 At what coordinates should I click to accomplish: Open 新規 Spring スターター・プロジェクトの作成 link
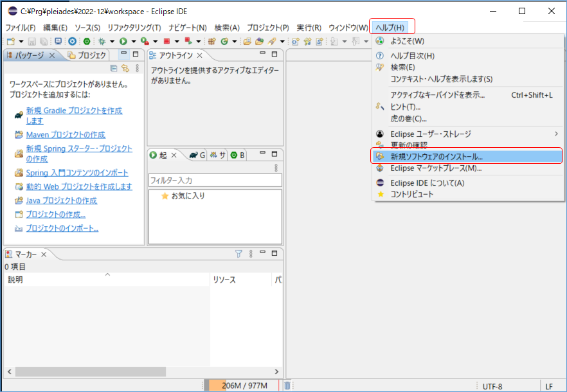[79, 154]
